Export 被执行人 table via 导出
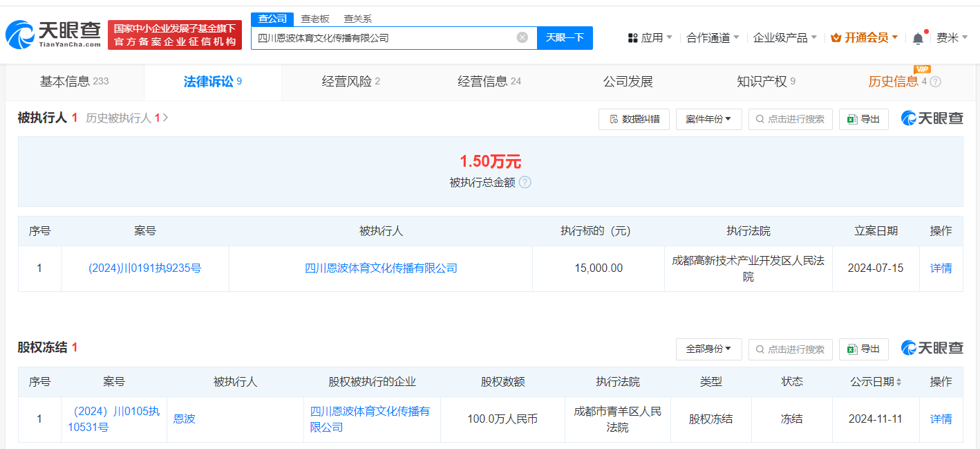This screenshot has height=449, width=980. [x=863, y=119]
